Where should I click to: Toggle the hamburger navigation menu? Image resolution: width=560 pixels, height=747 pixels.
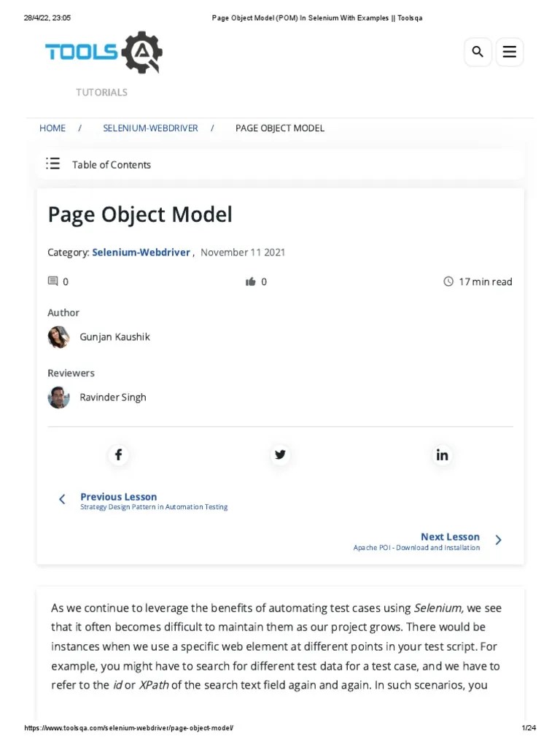509,52
